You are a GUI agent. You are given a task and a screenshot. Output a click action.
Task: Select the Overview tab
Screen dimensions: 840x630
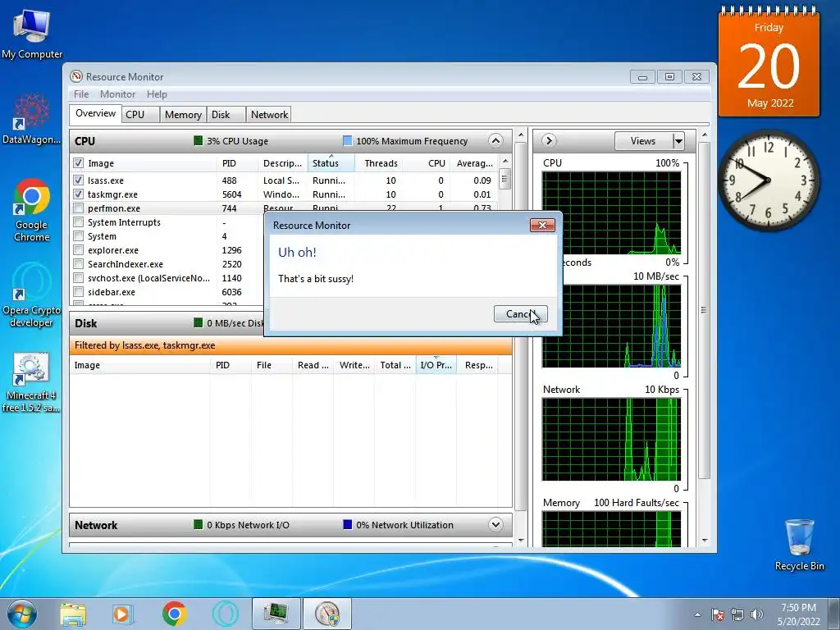click(95, 113)
